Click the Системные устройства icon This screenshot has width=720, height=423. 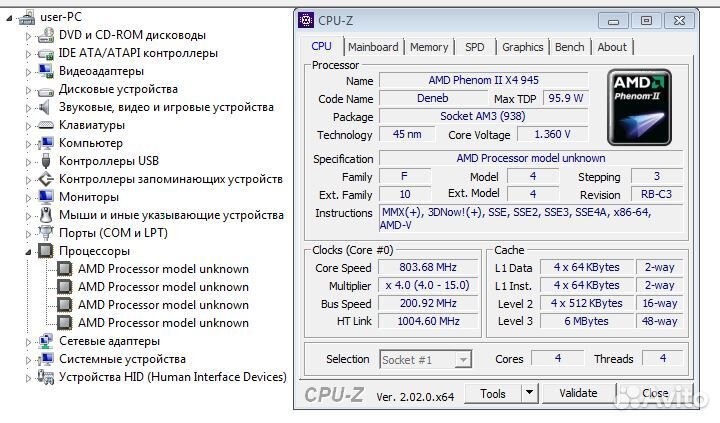coord(45,359)
